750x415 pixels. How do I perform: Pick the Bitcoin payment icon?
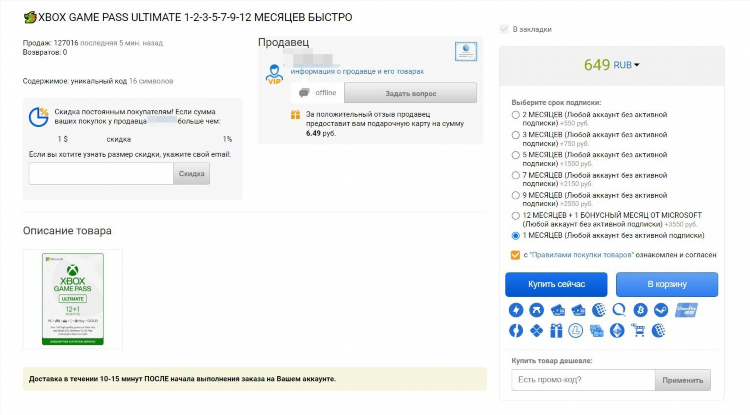pos(640,310)
